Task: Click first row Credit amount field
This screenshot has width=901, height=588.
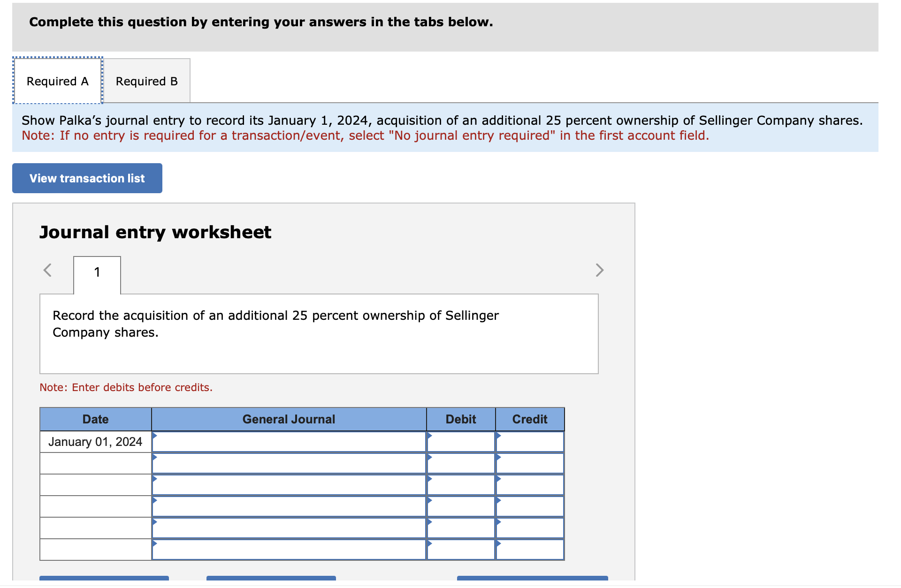Action: pos(530,442)
